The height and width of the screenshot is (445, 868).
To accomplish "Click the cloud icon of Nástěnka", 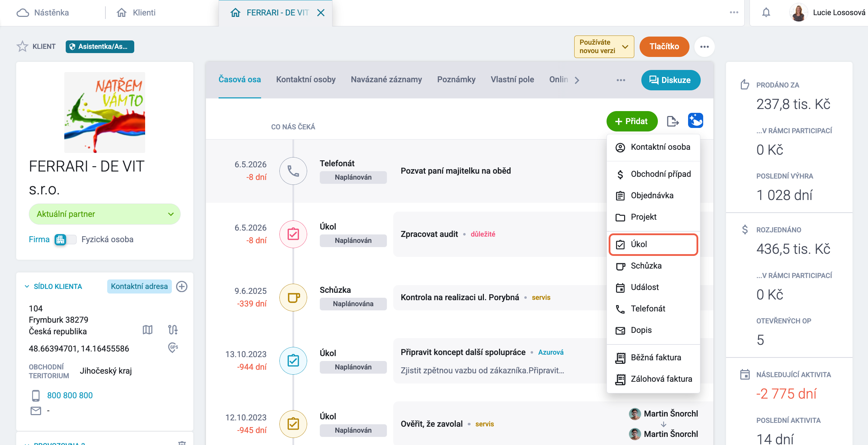I will (x=23, y=13).
